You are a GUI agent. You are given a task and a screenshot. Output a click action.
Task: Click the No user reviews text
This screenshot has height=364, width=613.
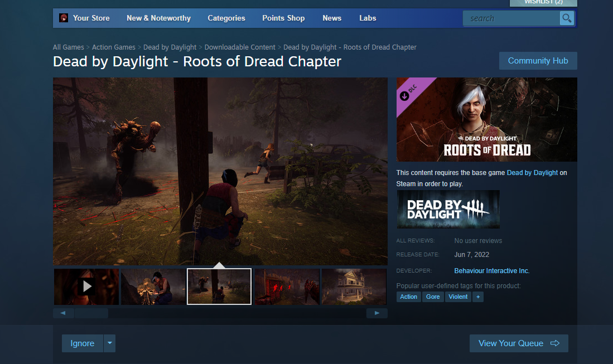478,241
